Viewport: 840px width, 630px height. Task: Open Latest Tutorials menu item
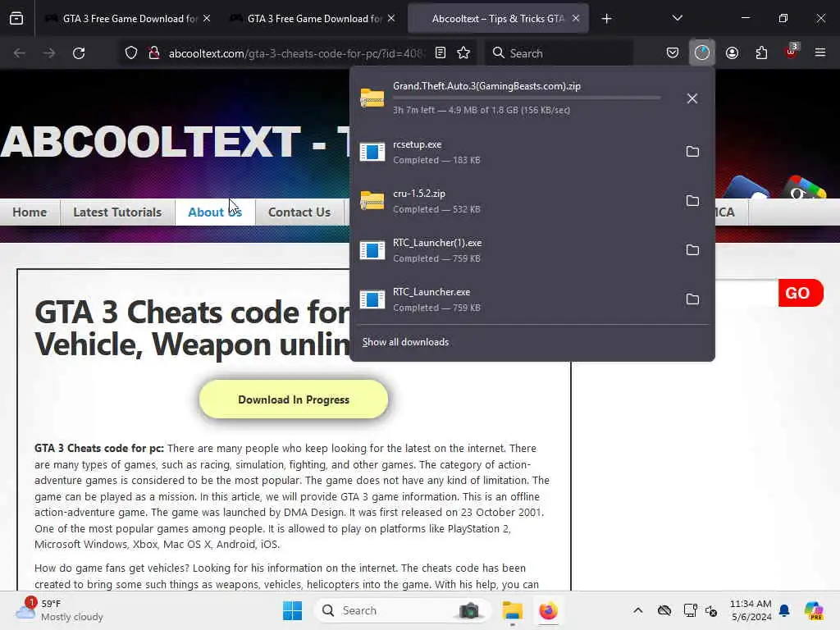click(x=117, y=212)
